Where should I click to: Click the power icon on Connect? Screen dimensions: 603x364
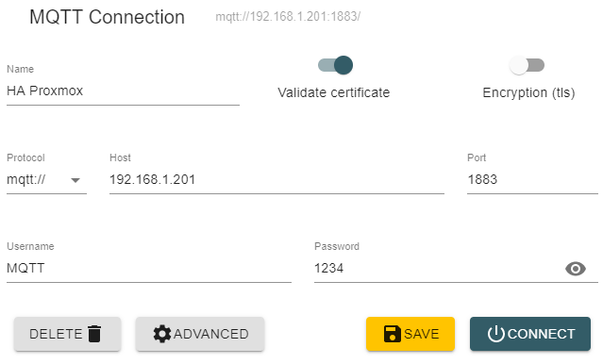(x=495, y=334)
